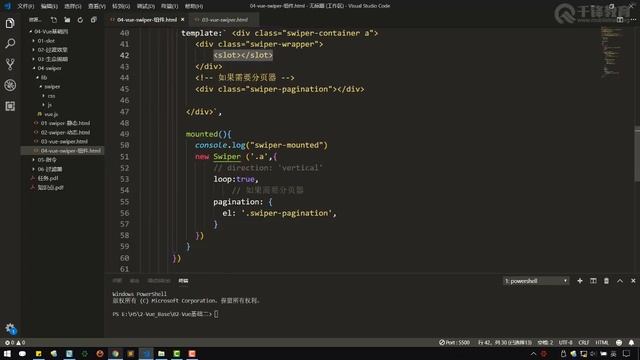640x360 pixels.
Task: Open the last pdf file in explorer
Action: [51, 187]
